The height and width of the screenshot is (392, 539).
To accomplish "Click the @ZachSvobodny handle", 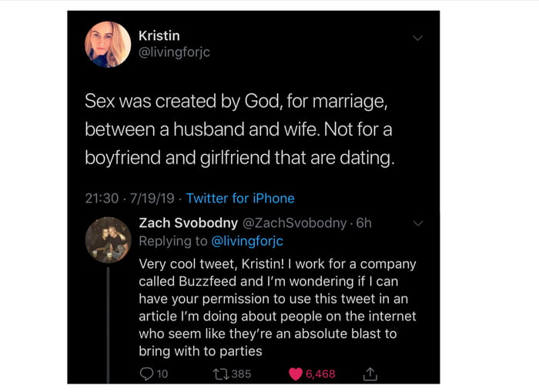I will click(295, 223).
